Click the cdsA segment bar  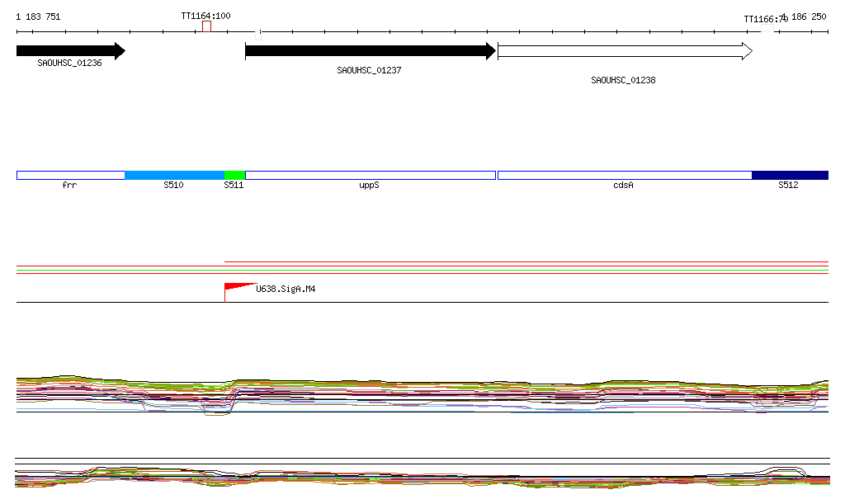click(x=624, y=175)
